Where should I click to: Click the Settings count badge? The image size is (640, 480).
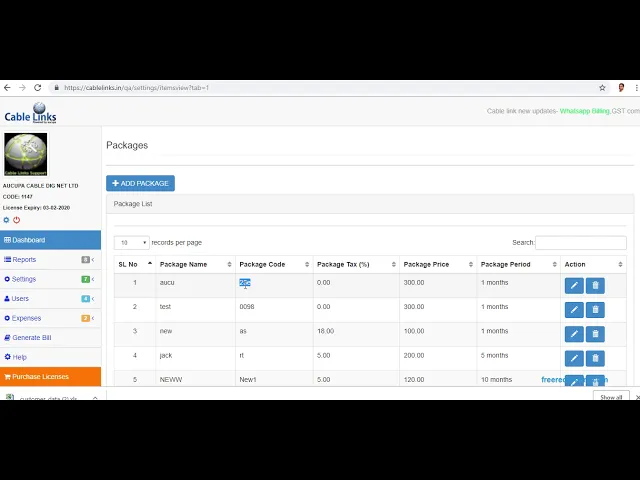click(x=85, y=279)
